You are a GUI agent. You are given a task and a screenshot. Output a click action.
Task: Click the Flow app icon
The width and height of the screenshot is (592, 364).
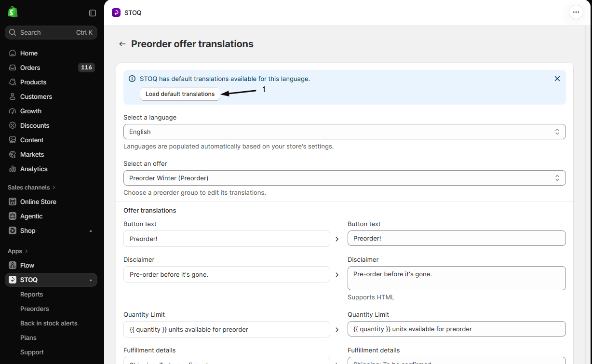[x=13, y=265]
